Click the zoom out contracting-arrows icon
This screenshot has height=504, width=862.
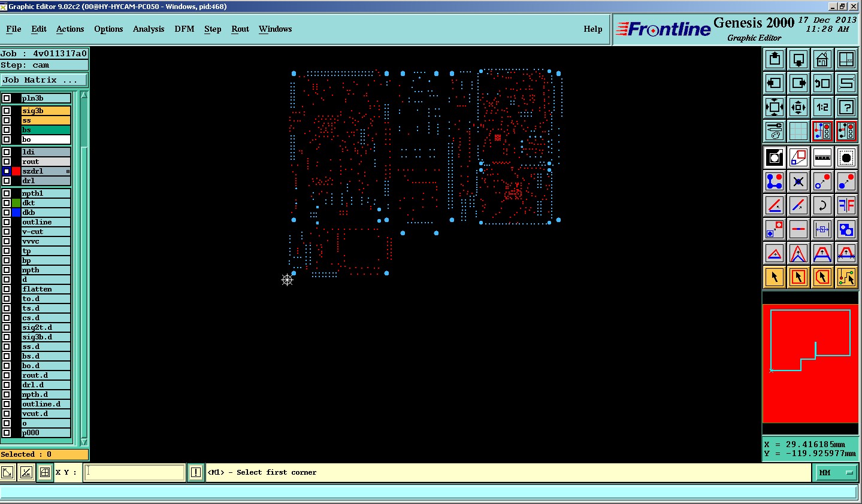click(x=799, y=107)
